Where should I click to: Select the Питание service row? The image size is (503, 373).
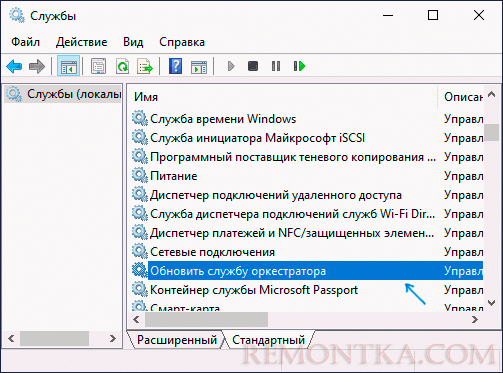tap(307, 176)
